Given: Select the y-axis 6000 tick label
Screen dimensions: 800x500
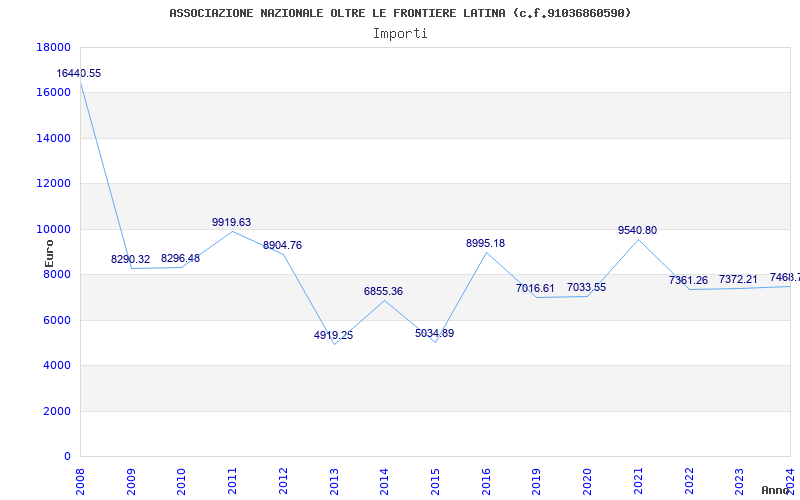Looking at the screenshot, I should click(57, 320).
